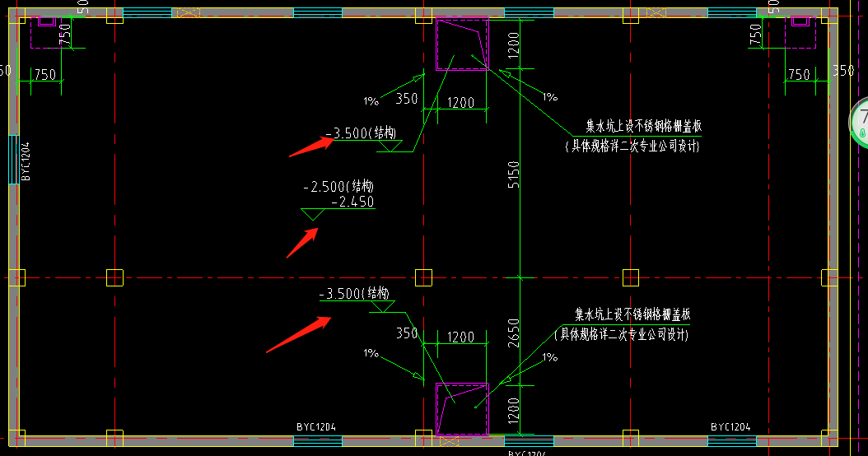Select the lower magenta sump pit outline
Viewport: 868px width, 456px height.
tap(462, 410)
